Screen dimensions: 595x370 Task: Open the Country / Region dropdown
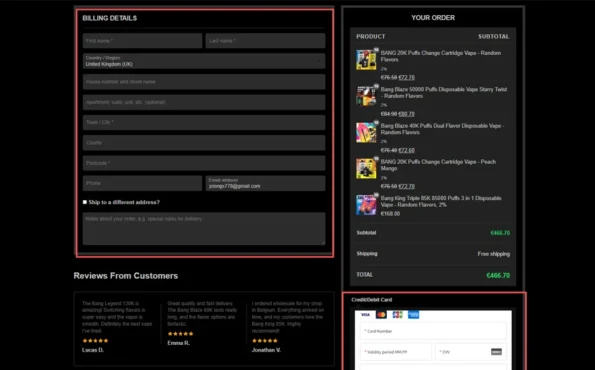pos(204,61)
